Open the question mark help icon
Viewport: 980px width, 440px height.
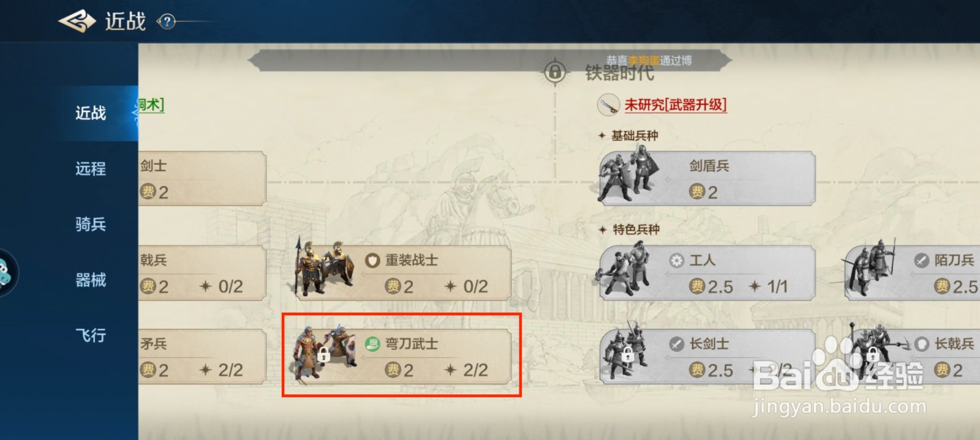pyautogui.click(x=166, y=21)
